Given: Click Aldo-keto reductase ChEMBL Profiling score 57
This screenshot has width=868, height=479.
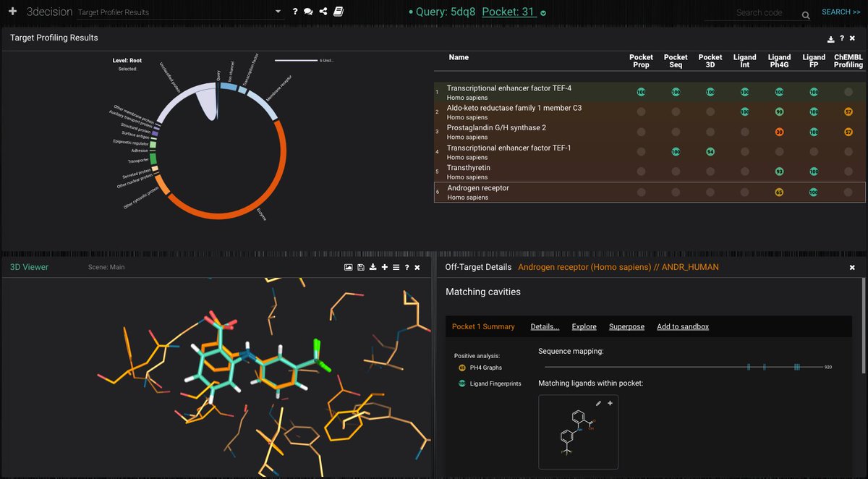Looking at the screenshot, I should (848, 112).
